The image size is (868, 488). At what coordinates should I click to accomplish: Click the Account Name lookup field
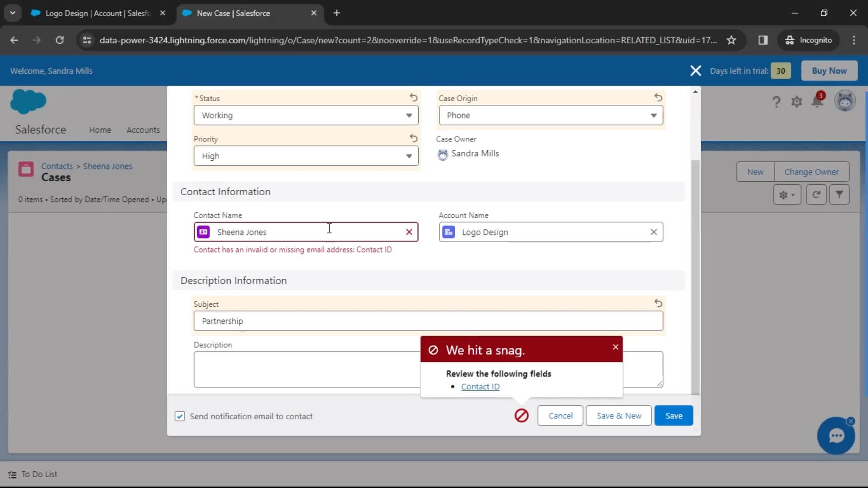click(x=551, y=232)
